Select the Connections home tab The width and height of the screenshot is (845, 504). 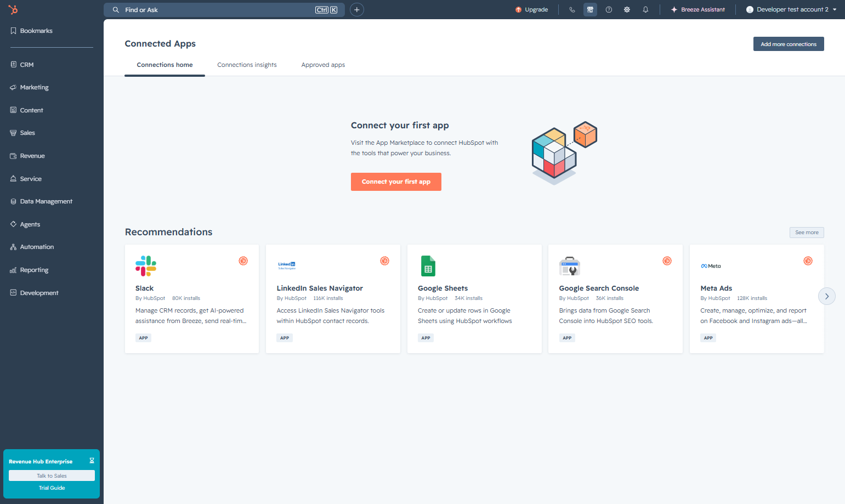click(165, 65)
